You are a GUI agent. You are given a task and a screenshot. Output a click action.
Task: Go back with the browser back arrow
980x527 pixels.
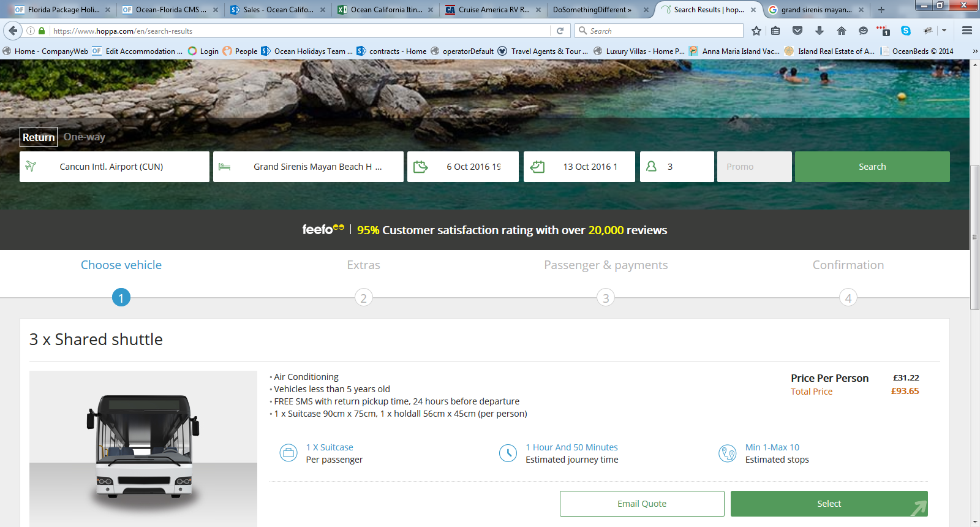(13, 31)
